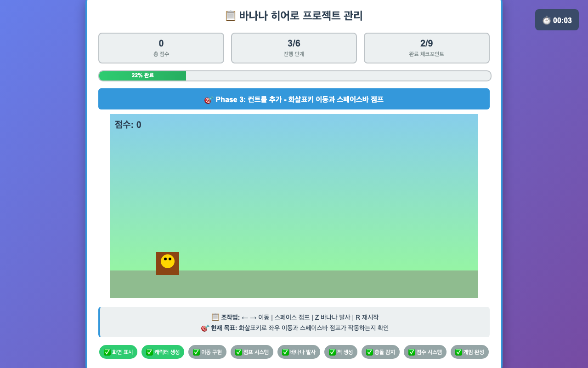This screenshot has height=368, width=588.
Task: Toggle the 점프 시스템 checkpoint
Action: point(252,352)
